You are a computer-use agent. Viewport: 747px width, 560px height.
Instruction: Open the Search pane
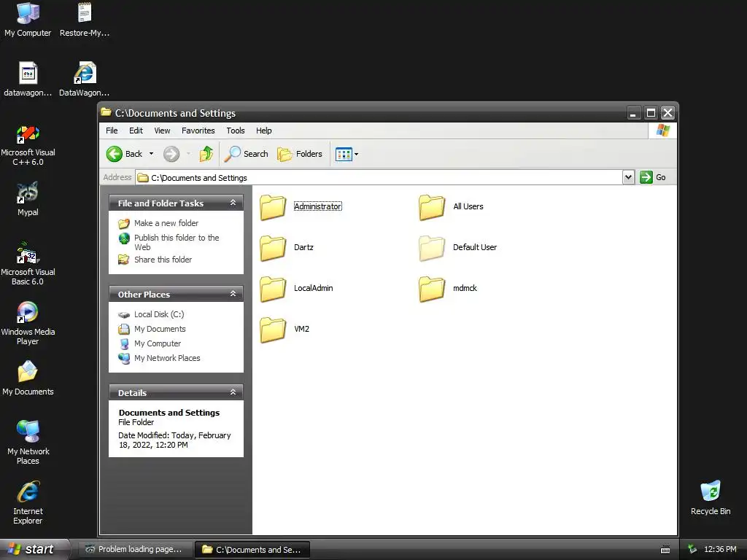(x=247, y=154)
